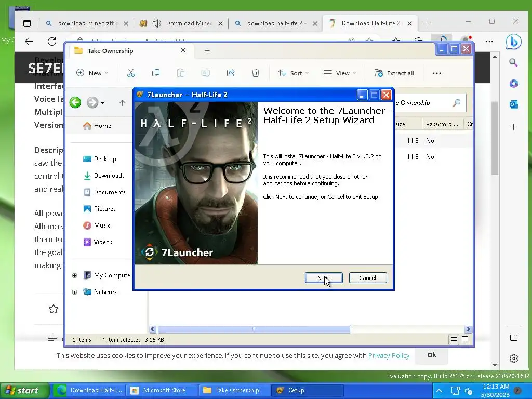The height and width of the screenshot is (399, 532).
Task: Click the horizontal scrollbar right arrow
Action: [468, 329]
